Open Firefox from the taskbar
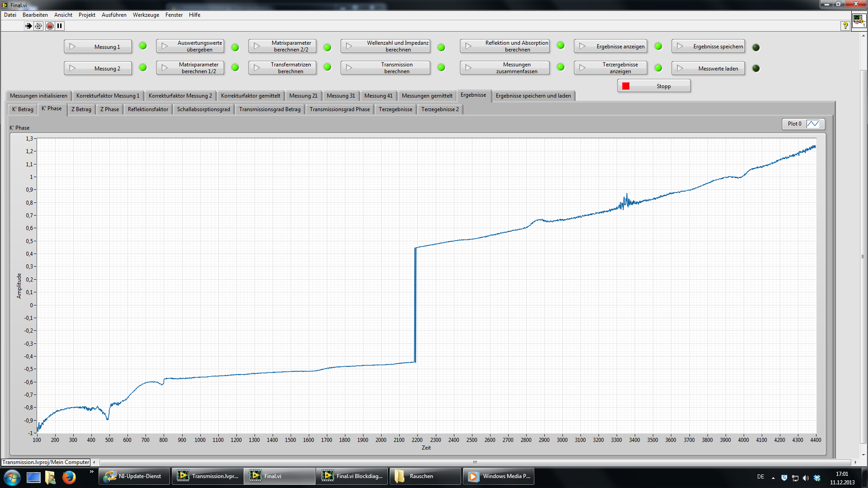Screen dimensions: 868x488 click(69, 477)
